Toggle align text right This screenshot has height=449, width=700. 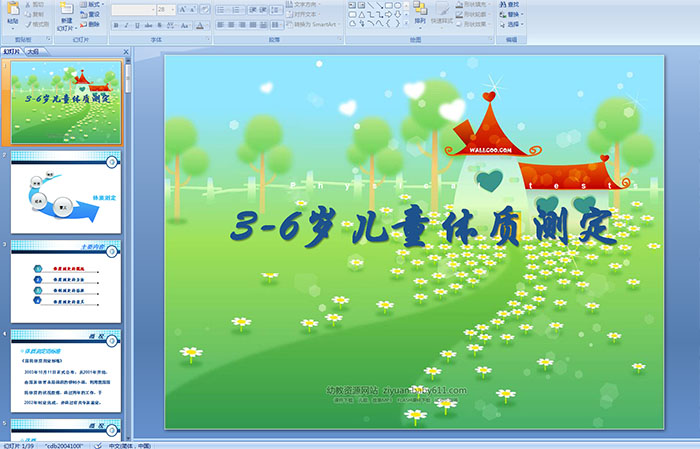(242, 25)
